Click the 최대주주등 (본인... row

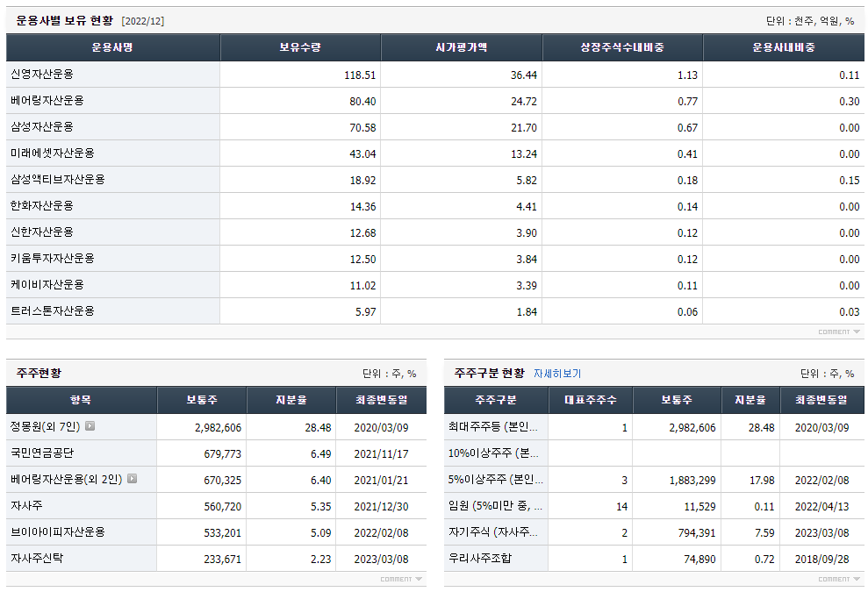[x=655, y=427]
